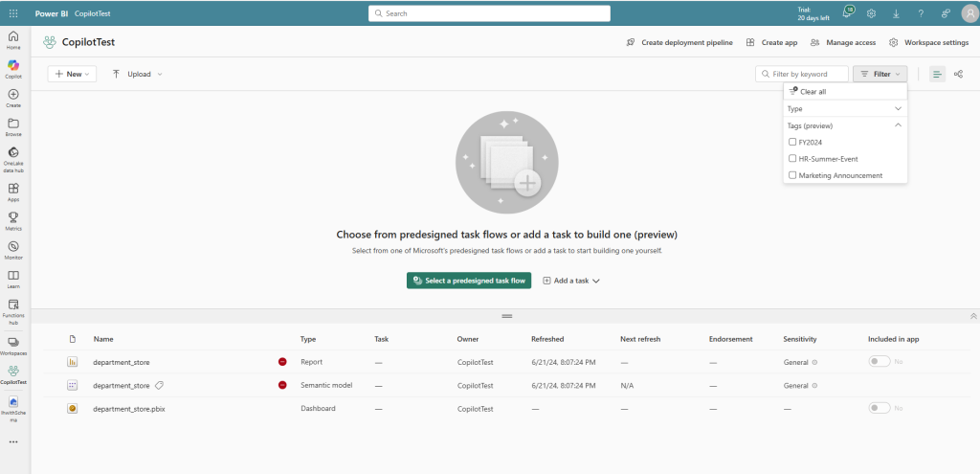Click the department_store report icon
Viewport: 980px width, 474px height.
(x=73, y=361)
